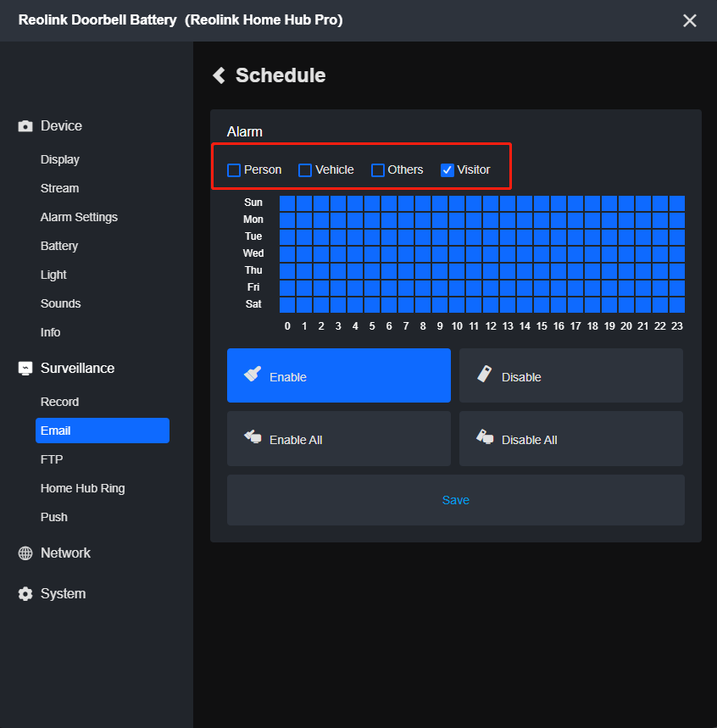Expand the Surveillance section

pos(78,368)
